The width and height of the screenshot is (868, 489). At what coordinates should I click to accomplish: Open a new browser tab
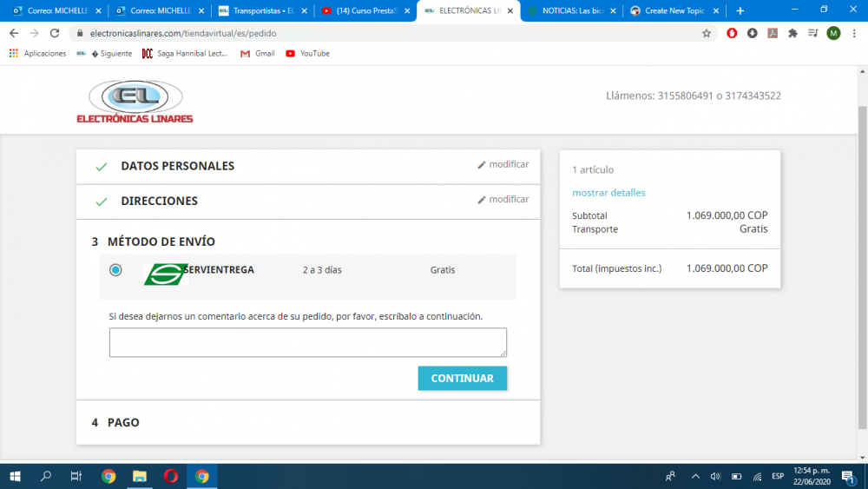tap(740, 11)
